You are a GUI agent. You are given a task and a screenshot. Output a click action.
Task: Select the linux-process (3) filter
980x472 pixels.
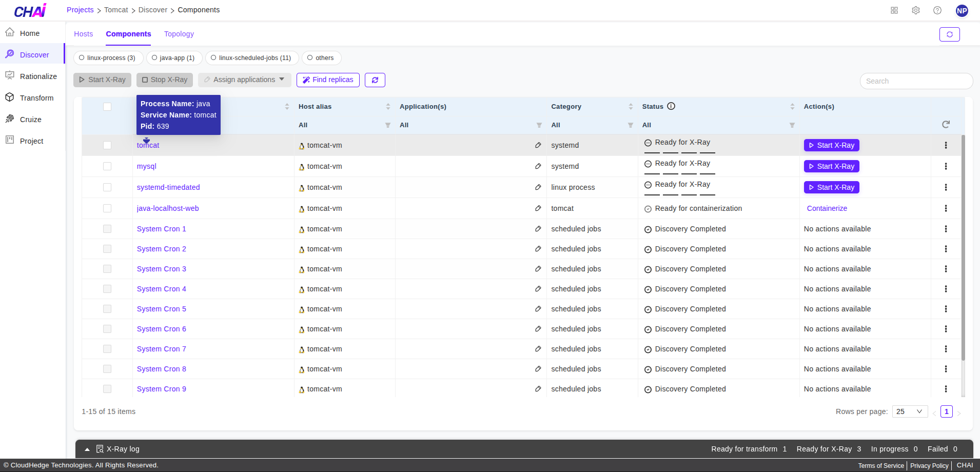[x=107, y=58]
